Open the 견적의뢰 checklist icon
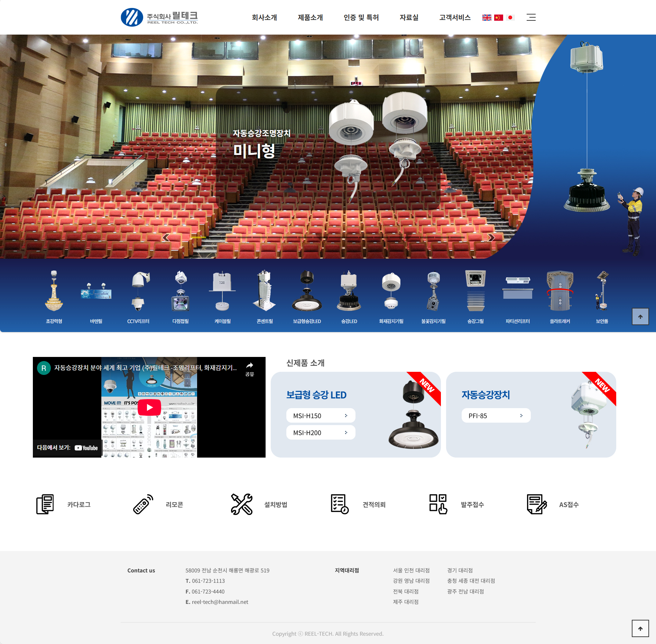 click(340, 504)
